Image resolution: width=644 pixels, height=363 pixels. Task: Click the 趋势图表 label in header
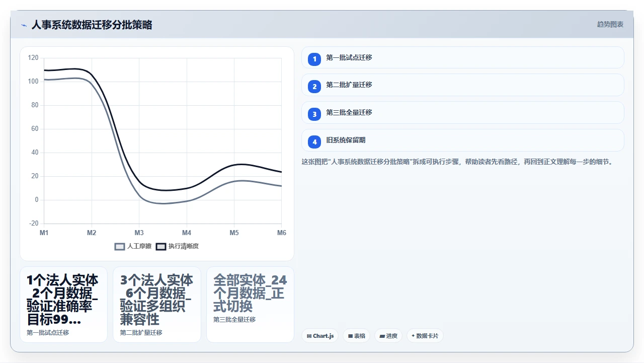[610, 24]
